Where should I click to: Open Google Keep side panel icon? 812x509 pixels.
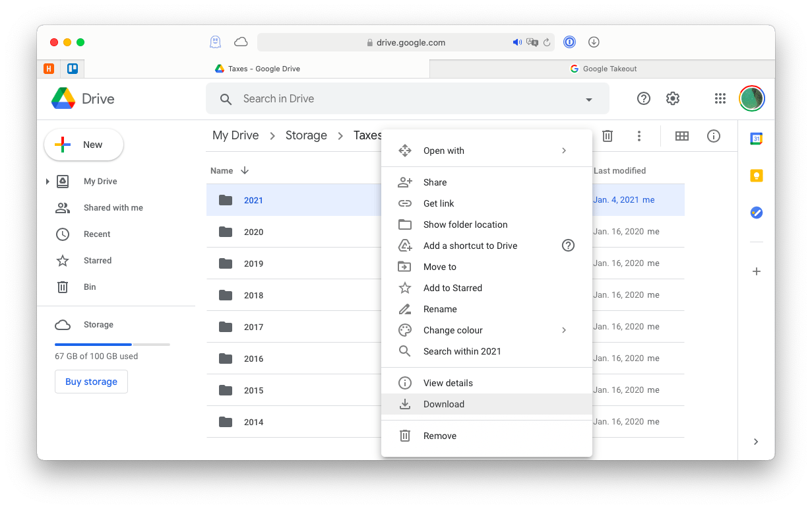(x=757, y=176)
